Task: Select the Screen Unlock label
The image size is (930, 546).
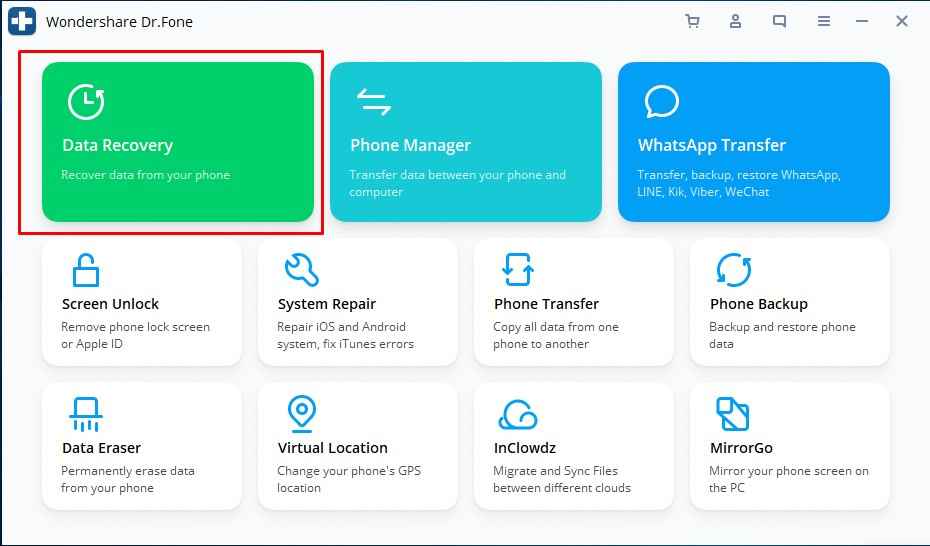Action: pyautogui.click(x=110, y=304)
